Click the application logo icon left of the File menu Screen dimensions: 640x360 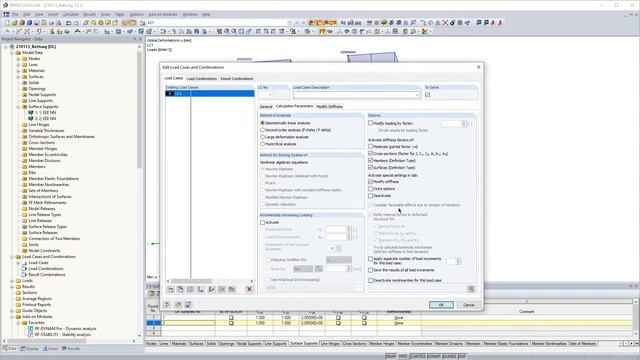(6, 14)
